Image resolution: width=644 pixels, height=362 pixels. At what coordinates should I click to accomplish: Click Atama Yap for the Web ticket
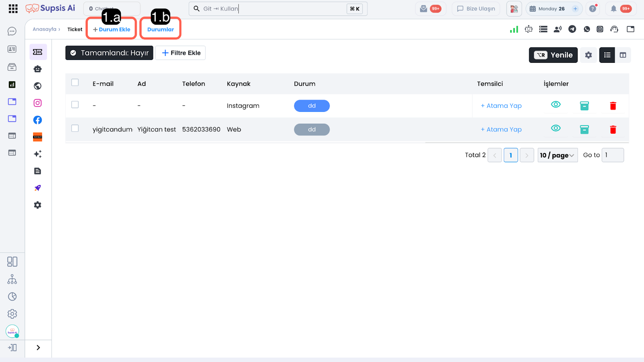(501, 129)
